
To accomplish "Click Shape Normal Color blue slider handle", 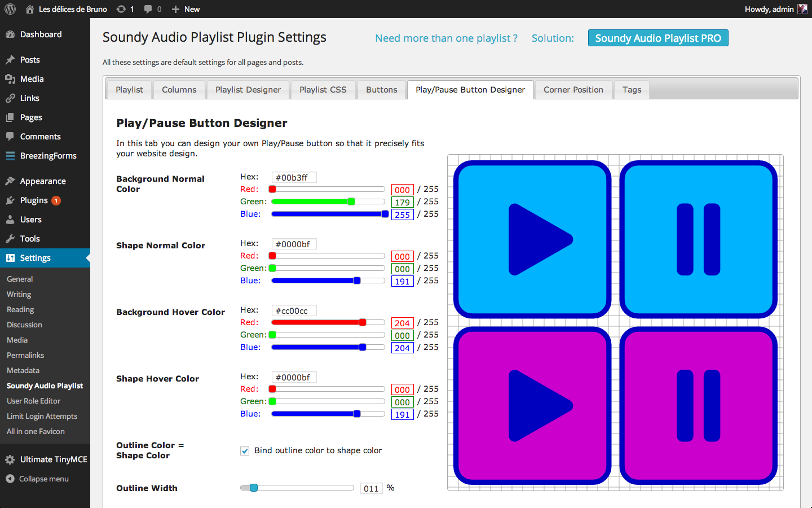I will [357, 281].
